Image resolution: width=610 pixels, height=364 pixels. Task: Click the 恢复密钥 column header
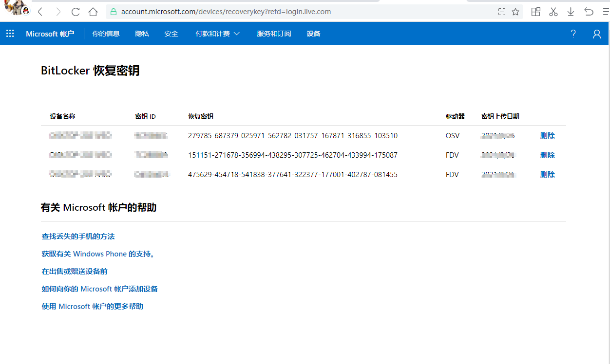coord(201,116)
